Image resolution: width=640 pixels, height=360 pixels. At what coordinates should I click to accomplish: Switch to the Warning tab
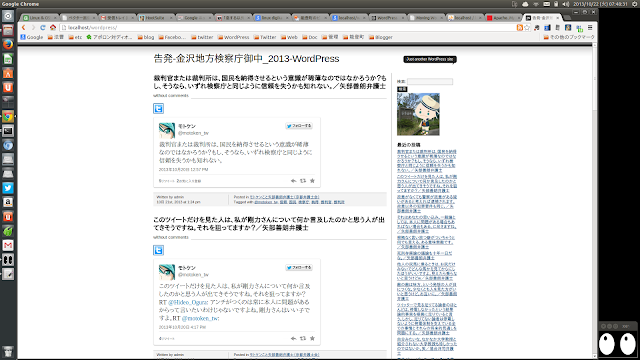(x=427, y=18)
